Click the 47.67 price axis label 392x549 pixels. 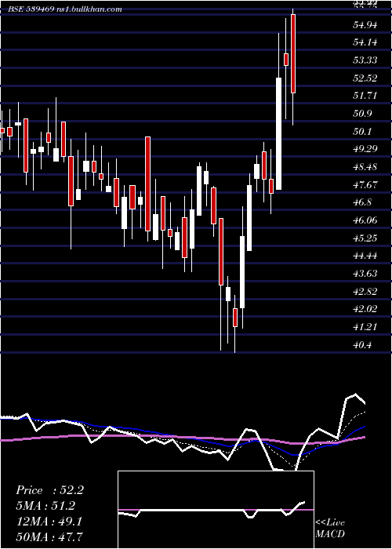(x=365, y=185)
